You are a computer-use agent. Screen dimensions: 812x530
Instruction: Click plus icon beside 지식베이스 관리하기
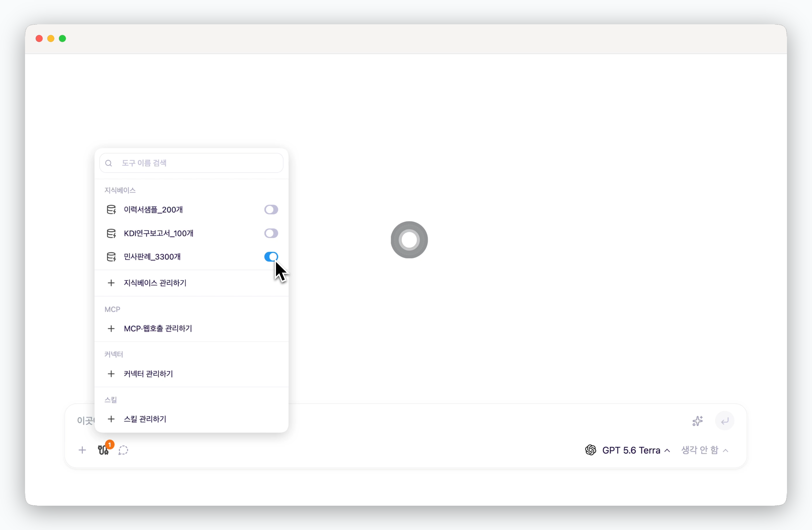pos(111,283)
